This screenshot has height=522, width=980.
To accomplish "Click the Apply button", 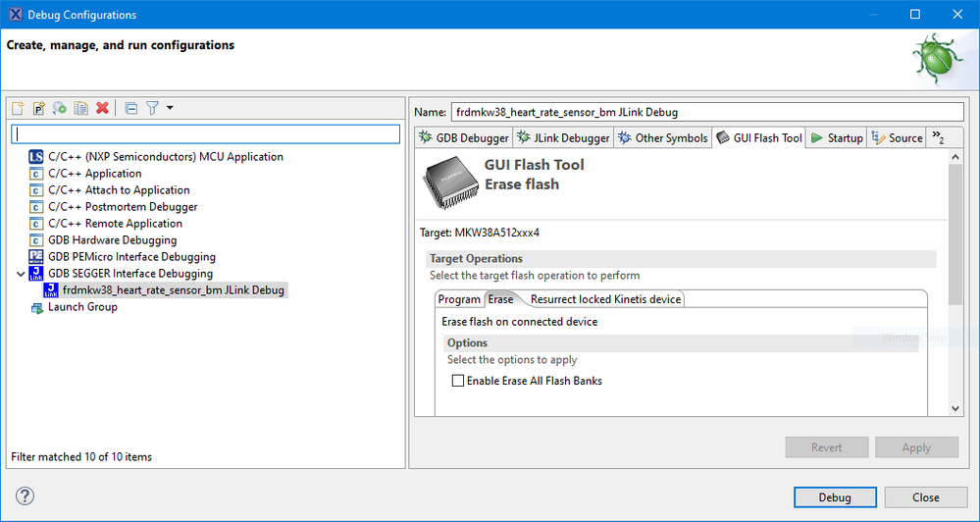I will pyautogui.click(x=916, y=447).
